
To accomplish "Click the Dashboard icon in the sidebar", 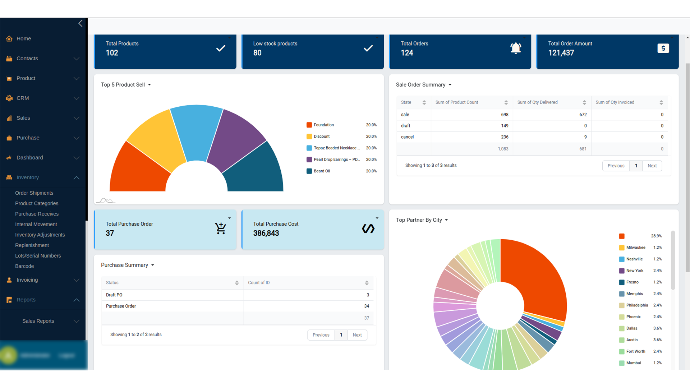I will point(9,157).
